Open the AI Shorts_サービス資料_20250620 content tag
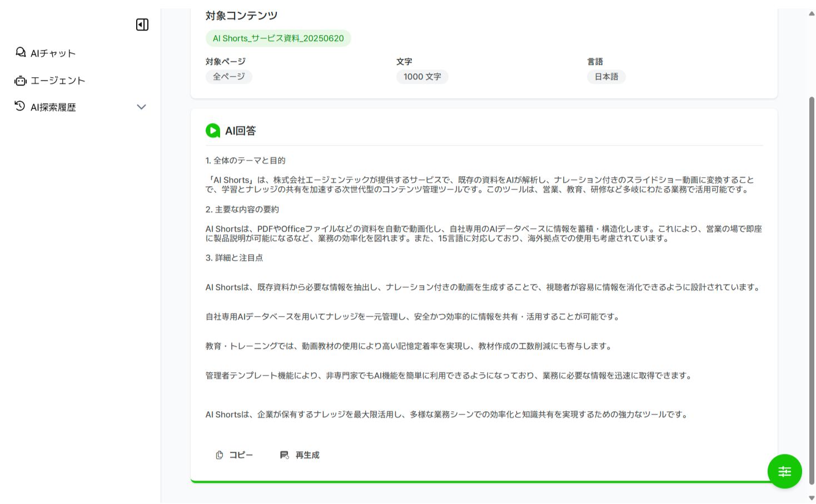Image resolution: width=816 pixels, height=504 pixels. tap(278, 38)
